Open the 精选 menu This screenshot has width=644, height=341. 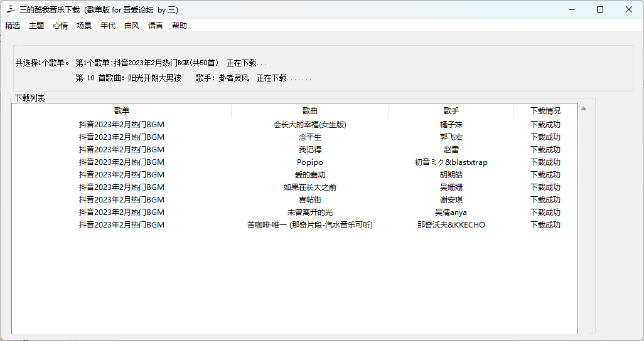13,26
